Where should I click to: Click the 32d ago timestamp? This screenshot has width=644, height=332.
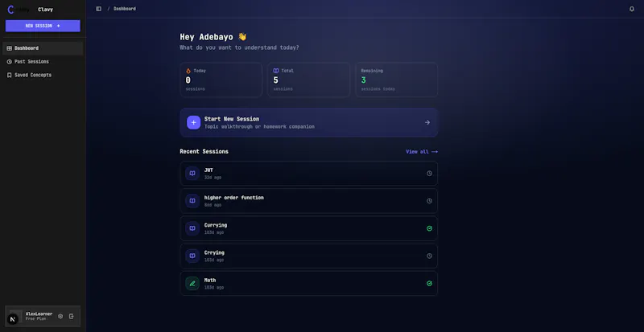(x=213, y=178)
